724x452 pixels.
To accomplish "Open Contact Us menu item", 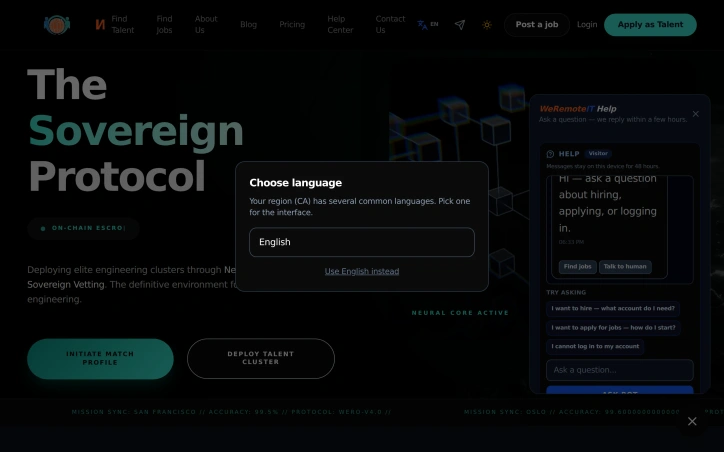I will click(390, 24).
